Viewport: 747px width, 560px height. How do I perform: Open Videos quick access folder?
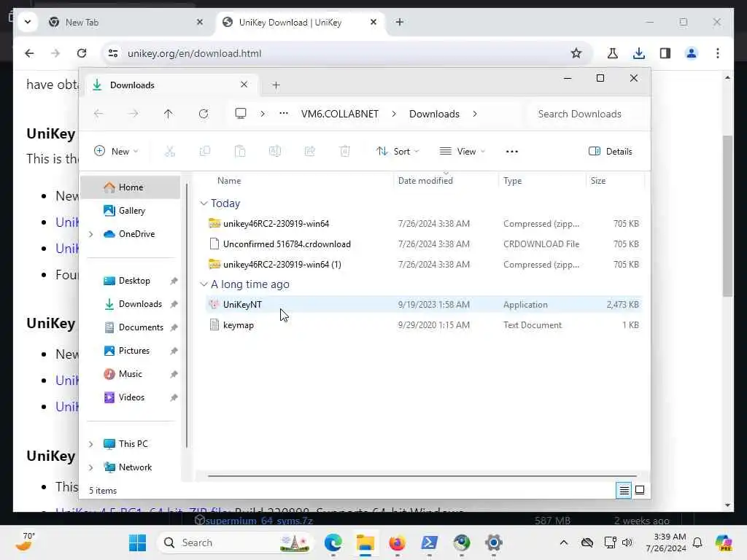tap(131, 397)
